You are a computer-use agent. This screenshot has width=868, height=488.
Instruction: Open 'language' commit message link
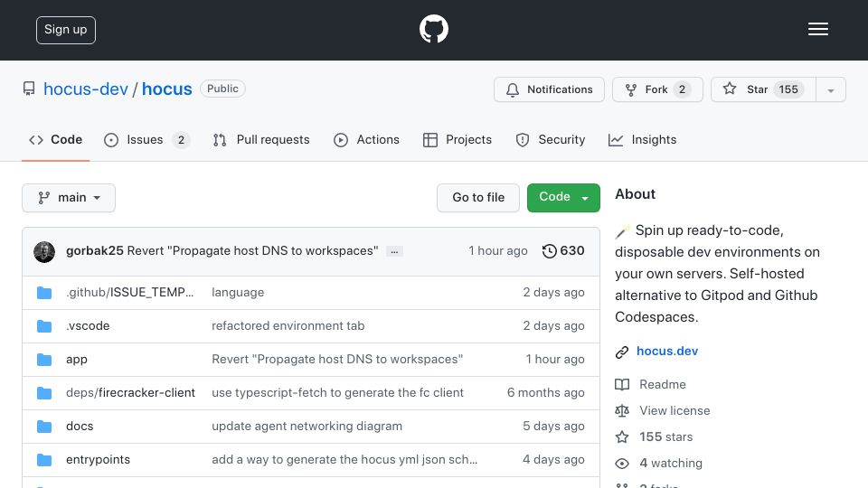pyautogui.click(x=238, y=293)
